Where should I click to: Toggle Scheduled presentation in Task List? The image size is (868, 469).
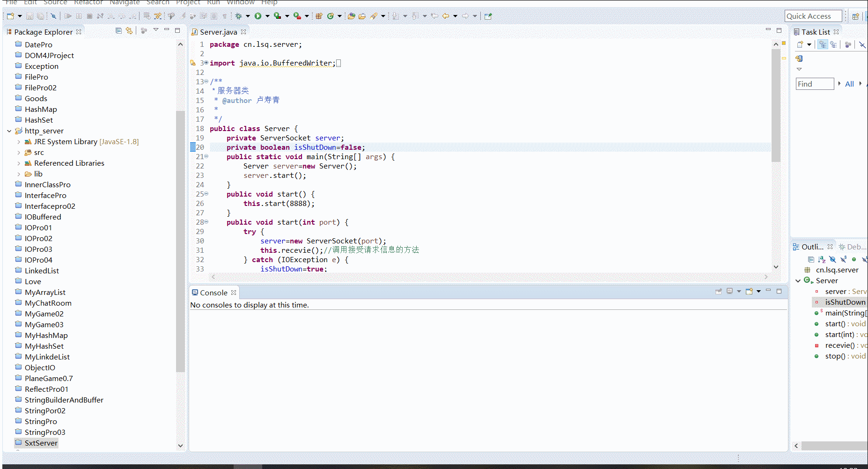click(x=833, y=44)
